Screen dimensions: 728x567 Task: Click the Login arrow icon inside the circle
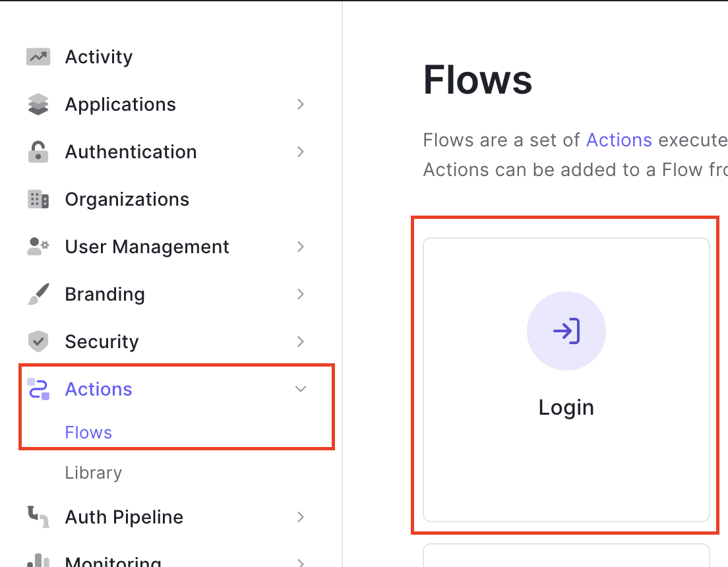[566, 331]
